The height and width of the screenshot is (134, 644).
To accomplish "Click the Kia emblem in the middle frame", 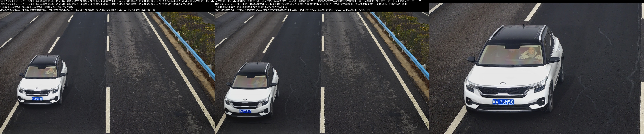I will click(245, 100).
